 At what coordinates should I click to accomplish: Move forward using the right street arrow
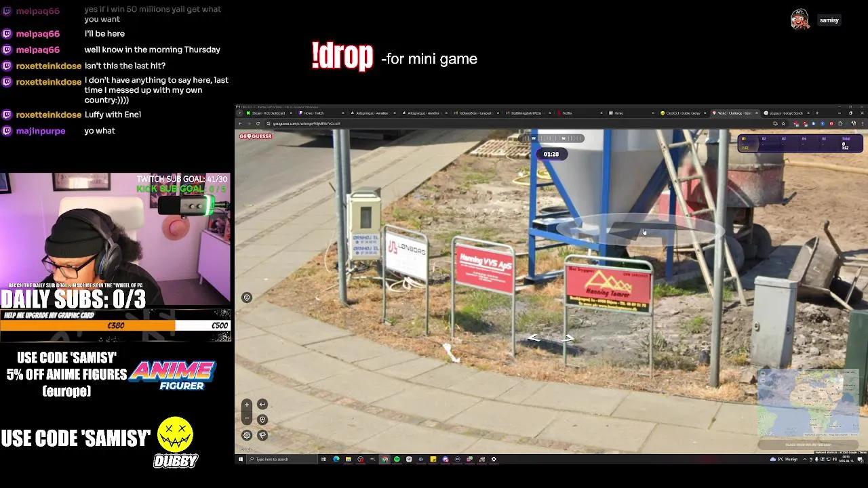coord(568,338)
